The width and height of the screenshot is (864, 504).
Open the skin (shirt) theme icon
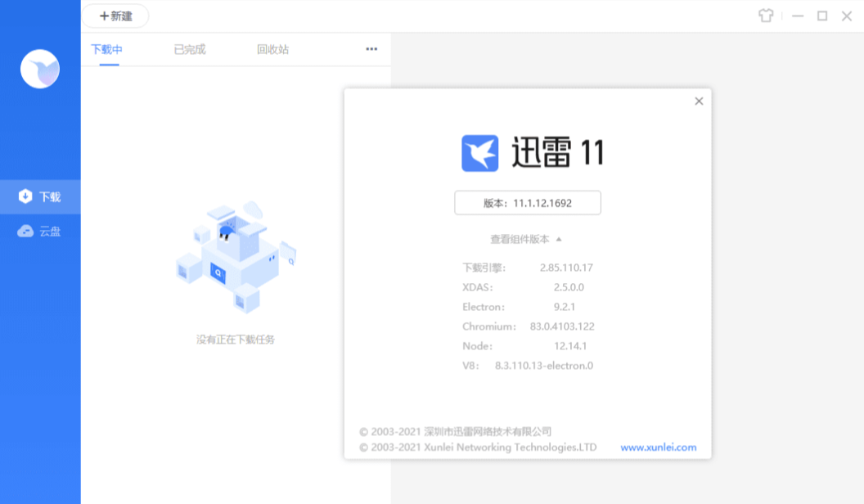pyautogui.click(x=766, y=16)
